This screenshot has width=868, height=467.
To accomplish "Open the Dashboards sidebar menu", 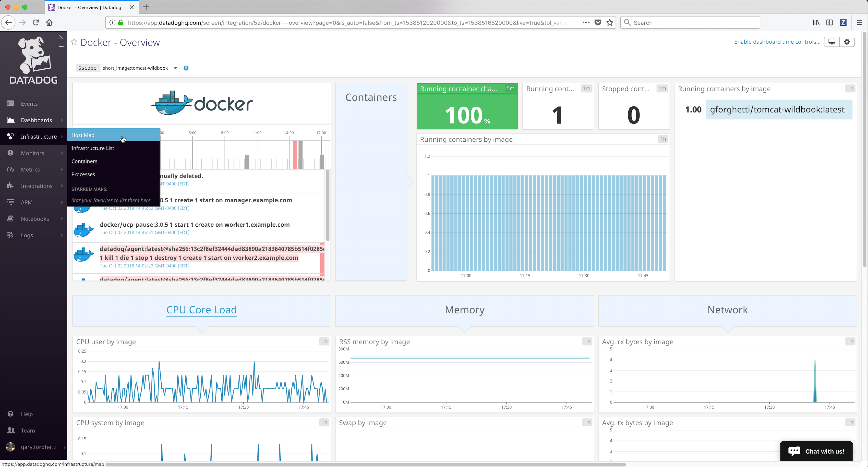I will [36, 120].
